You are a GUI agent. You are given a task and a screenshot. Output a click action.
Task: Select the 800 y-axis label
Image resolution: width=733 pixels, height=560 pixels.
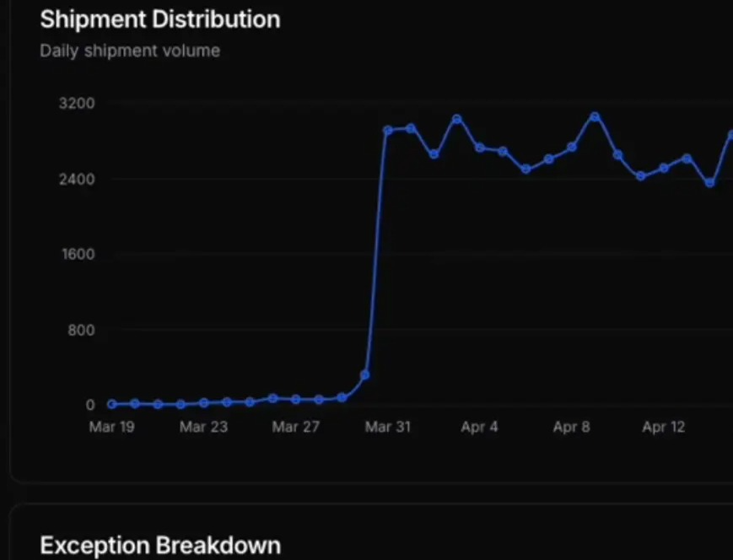pyautogui.click(x=81, y=330)
